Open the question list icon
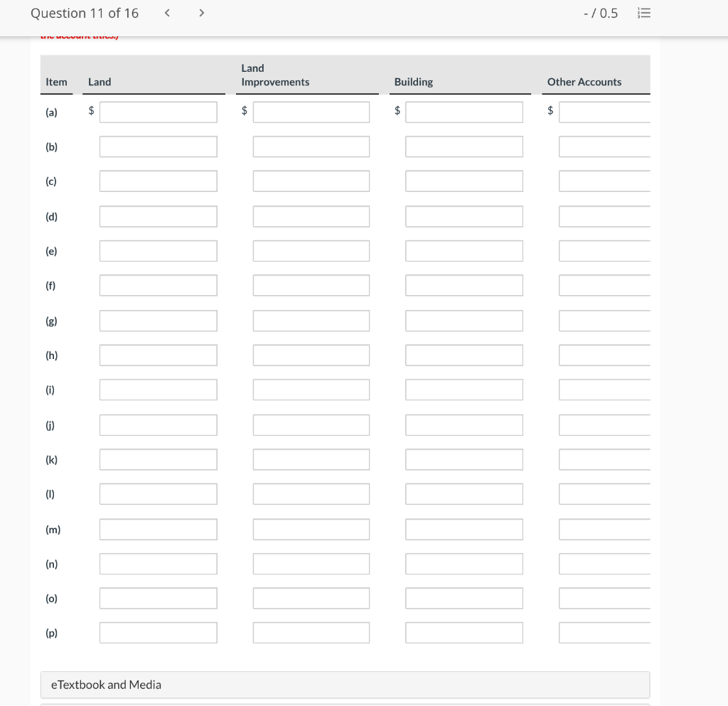The height and width of the screenshot is (706, 728). point(644,13)
